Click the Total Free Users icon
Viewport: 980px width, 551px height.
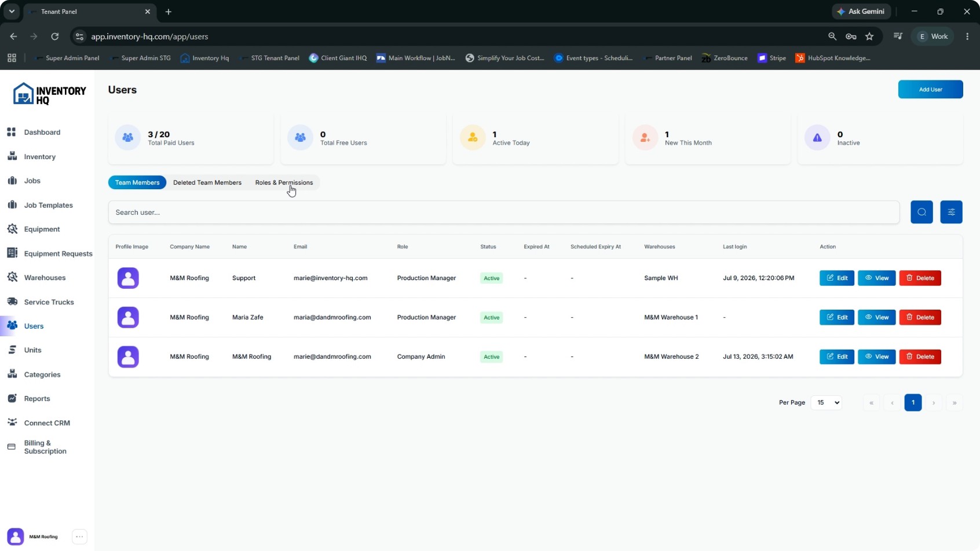300,138
